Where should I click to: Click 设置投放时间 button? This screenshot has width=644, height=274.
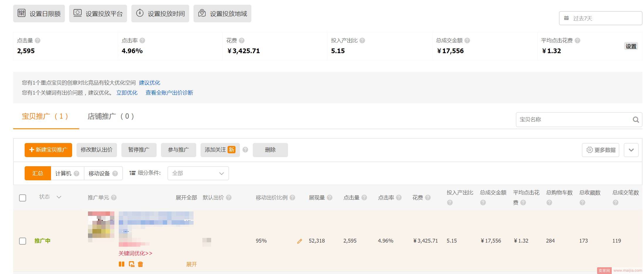(160, 14)
